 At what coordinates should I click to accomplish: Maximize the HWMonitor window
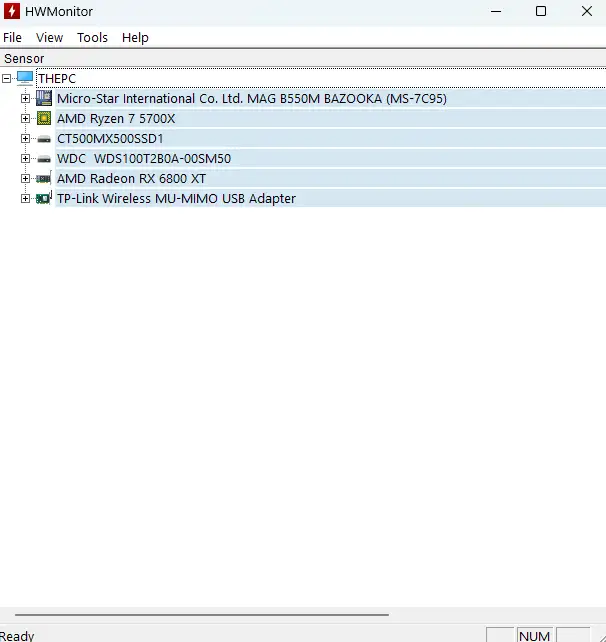point(541,11)
